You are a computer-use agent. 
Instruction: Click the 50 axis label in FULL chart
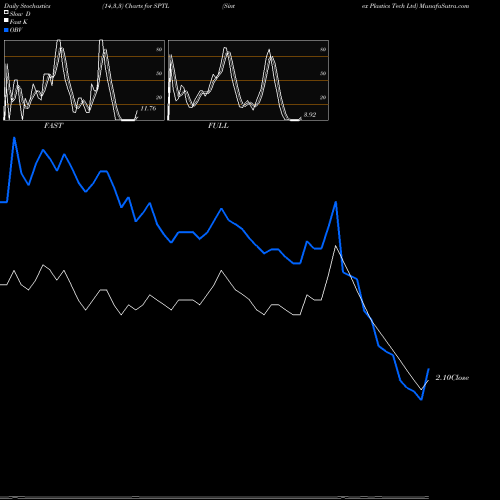click(323, 73)
